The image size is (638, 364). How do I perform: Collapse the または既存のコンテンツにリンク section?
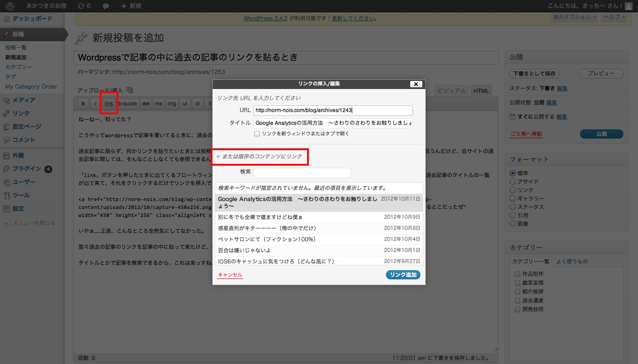[x=218, y=157]
